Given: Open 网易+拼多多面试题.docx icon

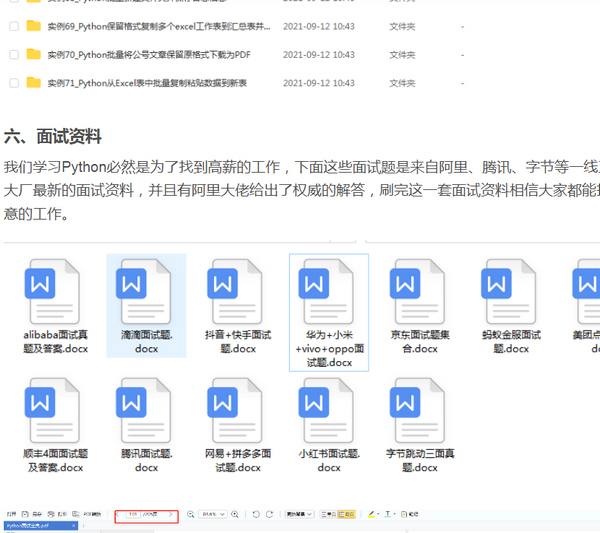Looking at the screenshot, I should 235,410.
